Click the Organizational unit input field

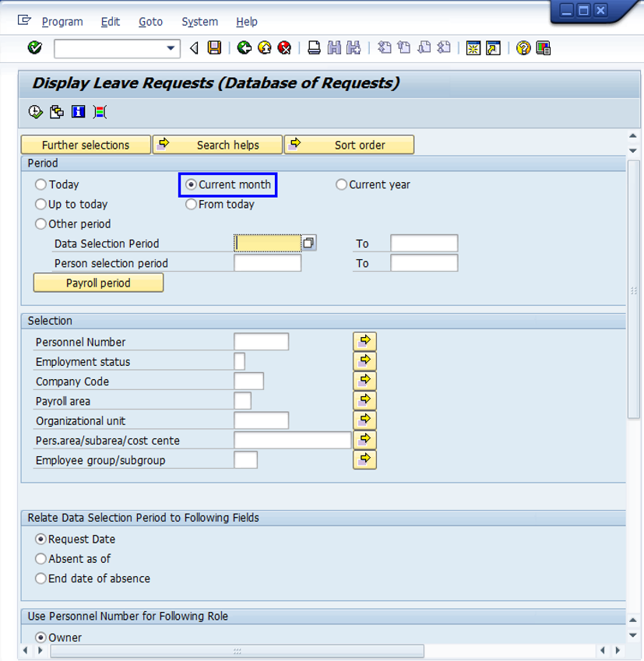(262, 420)
